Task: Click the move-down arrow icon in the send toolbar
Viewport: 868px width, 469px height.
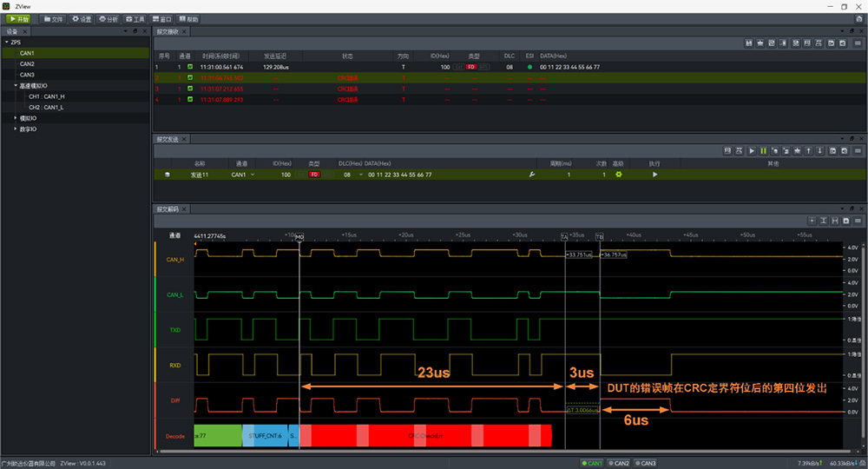Action: pyautogui.click(x=820, y=151)
